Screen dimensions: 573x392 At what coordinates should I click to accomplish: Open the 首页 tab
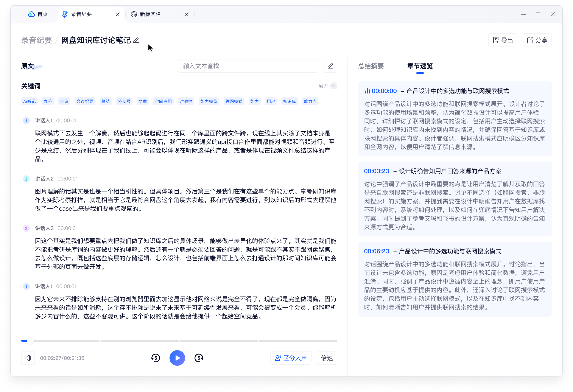click(38, 14)
